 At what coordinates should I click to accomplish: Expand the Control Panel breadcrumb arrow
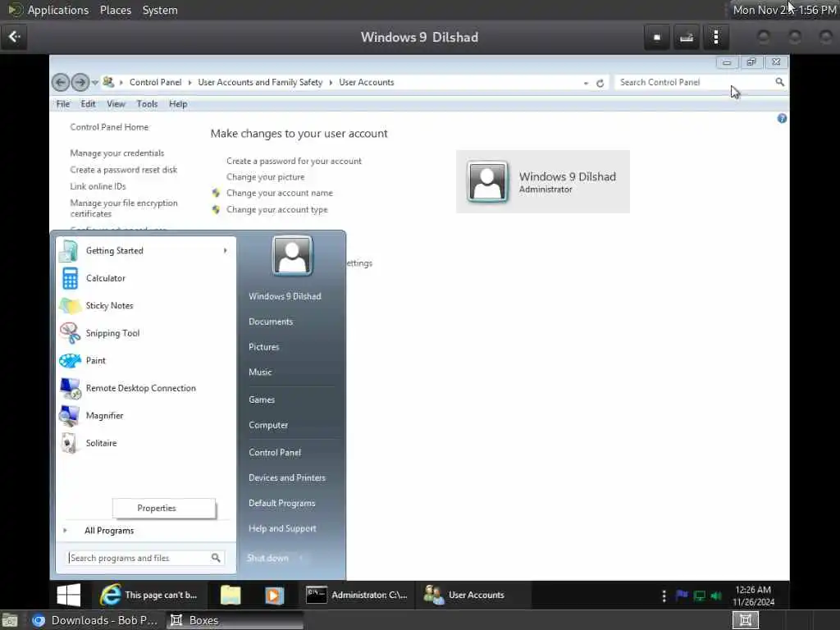pos(189,83)
